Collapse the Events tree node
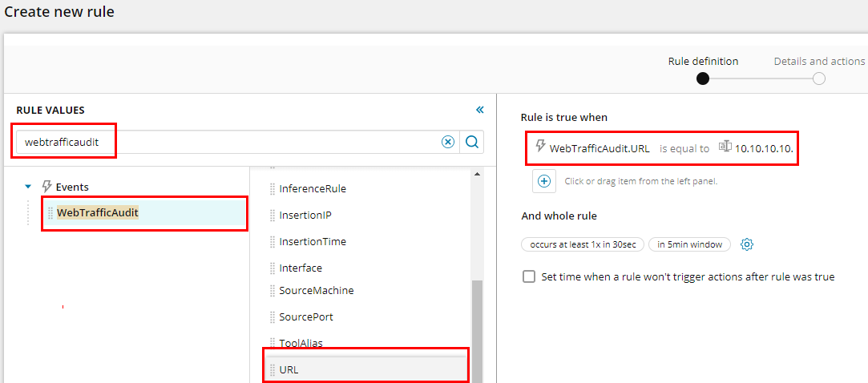 click(x=28, y=187)
